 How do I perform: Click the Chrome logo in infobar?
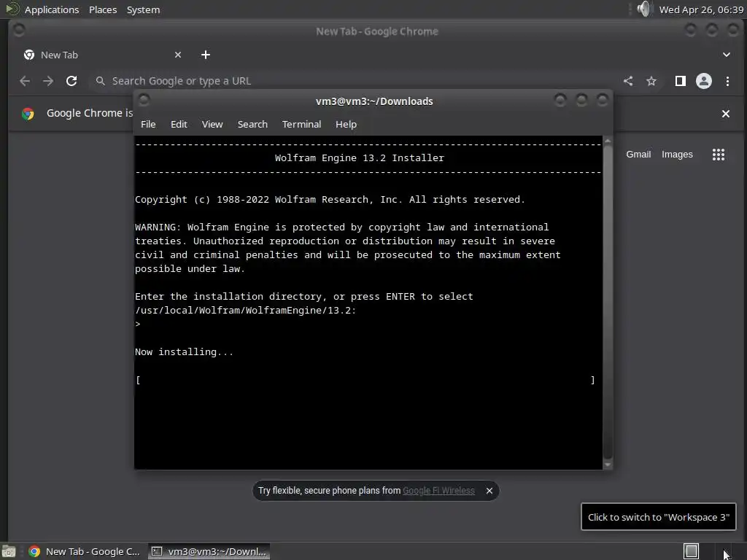28,113
